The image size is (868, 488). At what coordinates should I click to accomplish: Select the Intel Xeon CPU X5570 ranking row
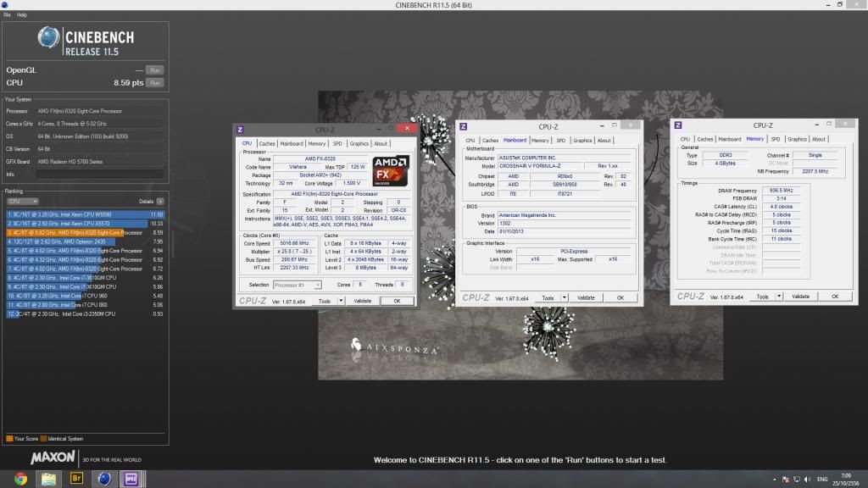point(86,224)
